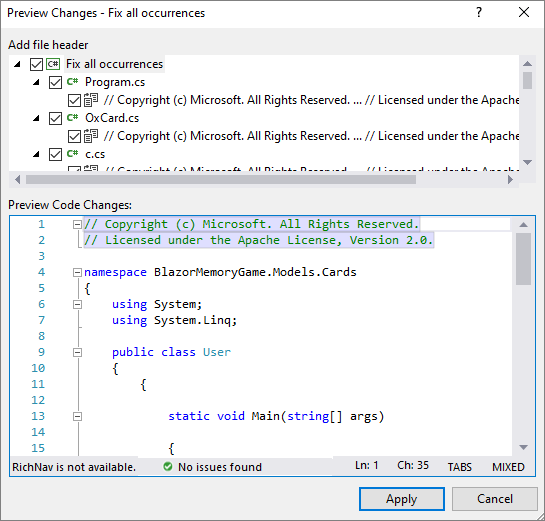The image size is (545, 521).
Task: Click the C# project icon beside Fix all occurrences
Action: [x=53, y=64]
